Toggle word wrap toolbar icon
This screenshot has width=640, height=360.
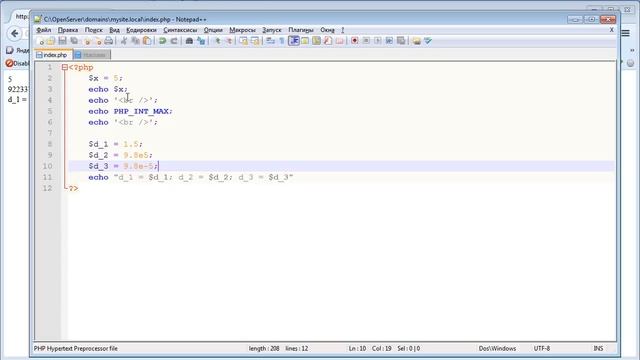click(270, 41)
